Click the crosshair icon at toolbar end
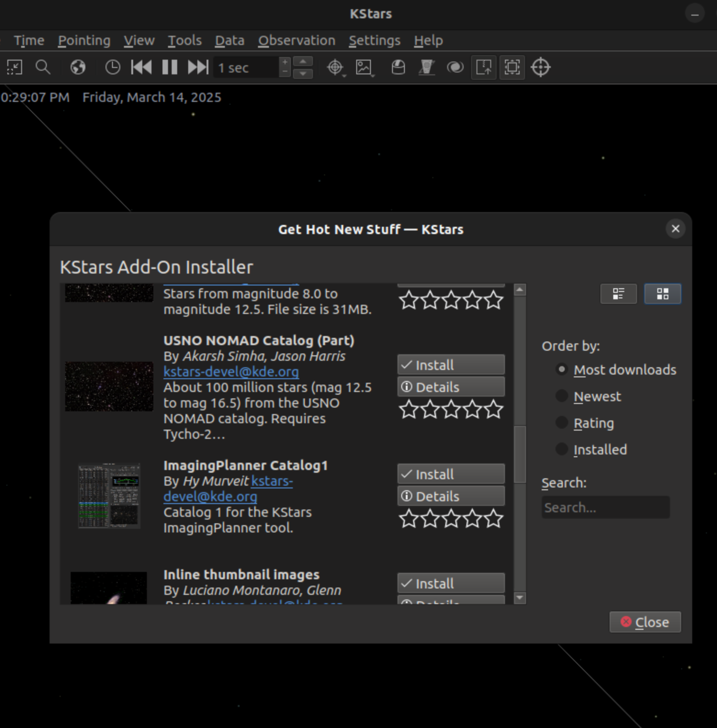Image resolution: width=717 pixels, height=728 pixels. coord(540,67)
